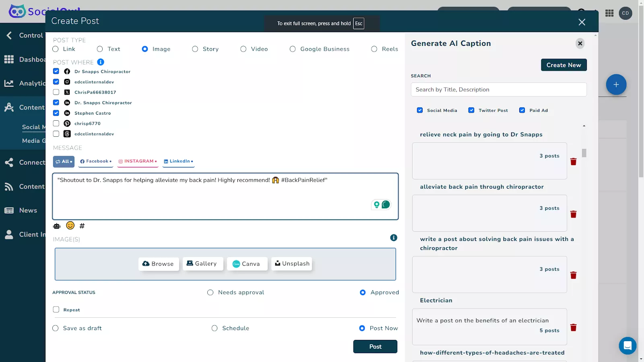Close the Generate AI Caption panel

pyautogui.click(x=580, y=43)
